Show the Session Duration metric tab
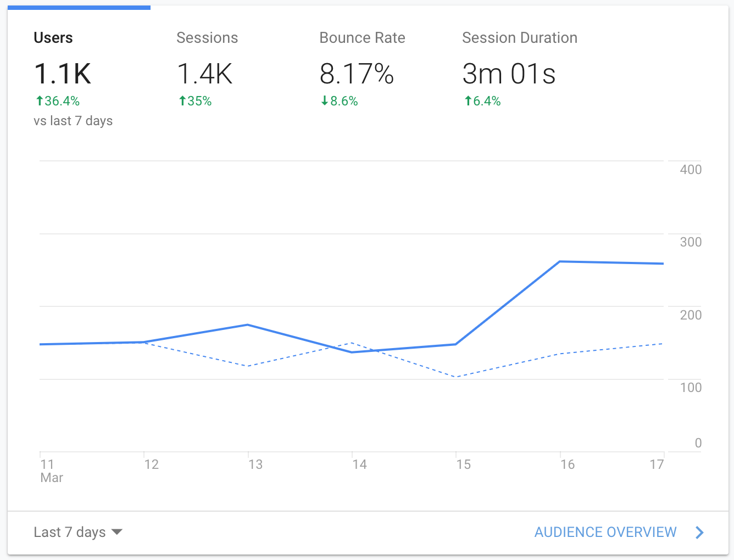This screenshot has height=560, width=734. click(519, 38)
